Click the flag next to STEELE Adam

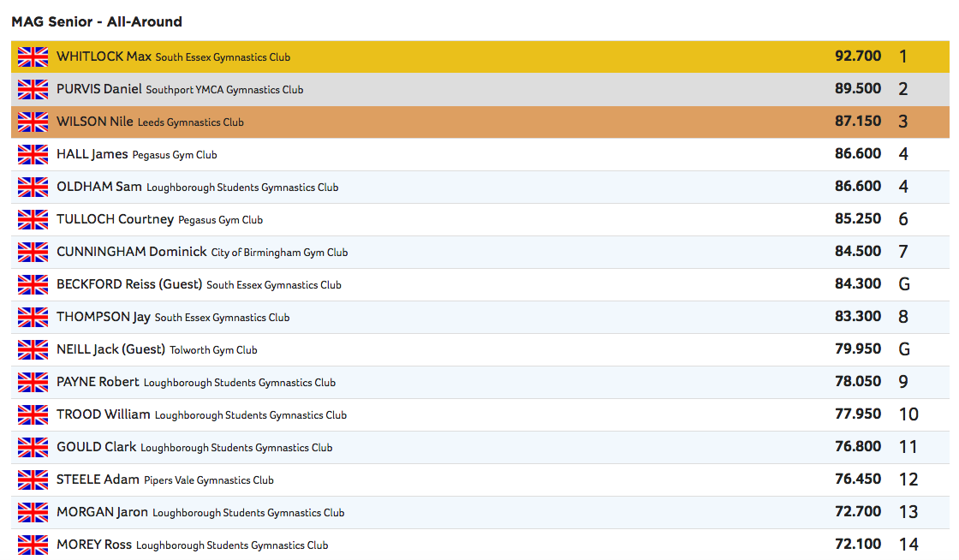[33, 480]
